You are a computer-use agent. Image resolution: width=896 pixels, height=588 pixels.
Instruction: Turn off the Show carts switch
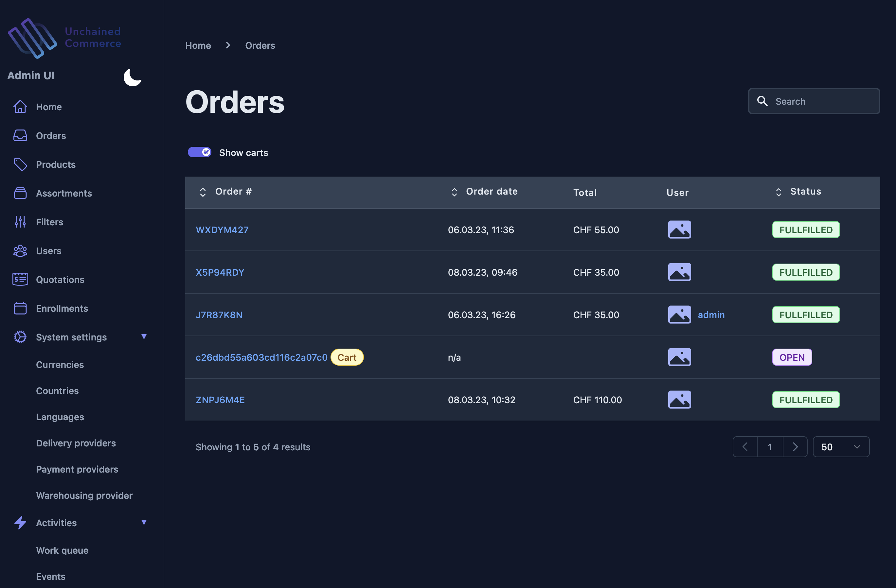tap(200, 152)
